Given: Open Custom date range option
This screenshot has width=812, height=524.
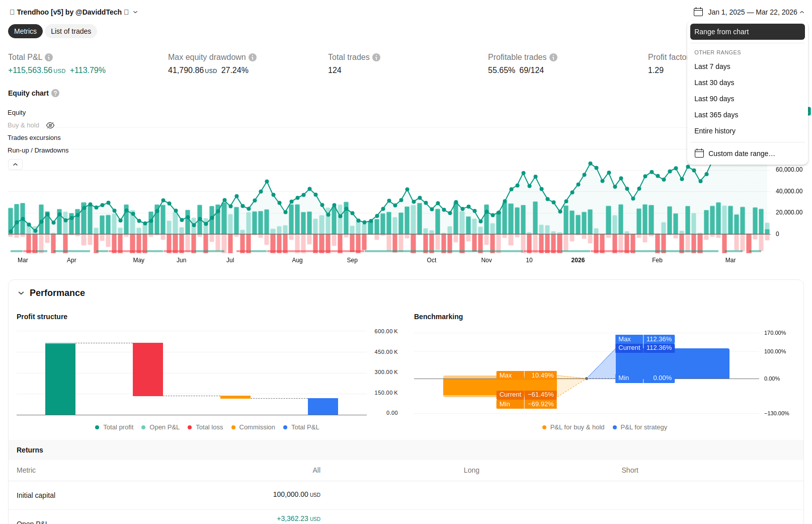Looking at the screenshot, I should tap(741, 154).
